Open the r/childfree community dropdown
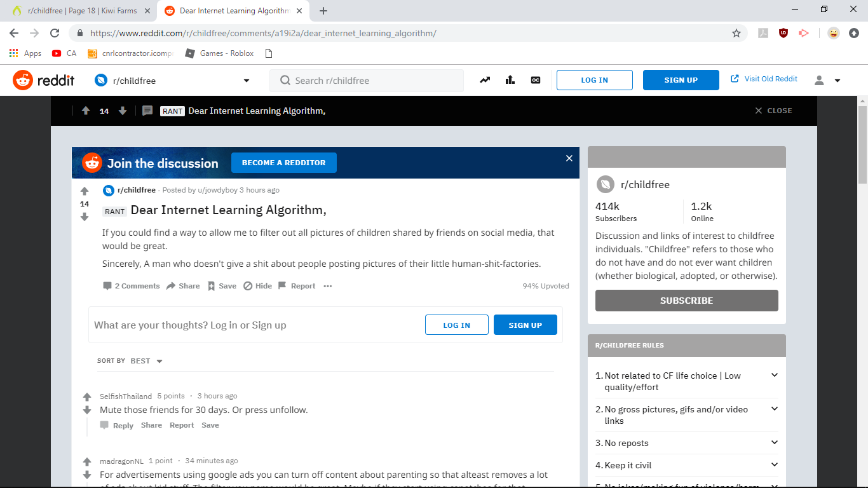The width and height of the screenshot is (868, 488). 172,81
